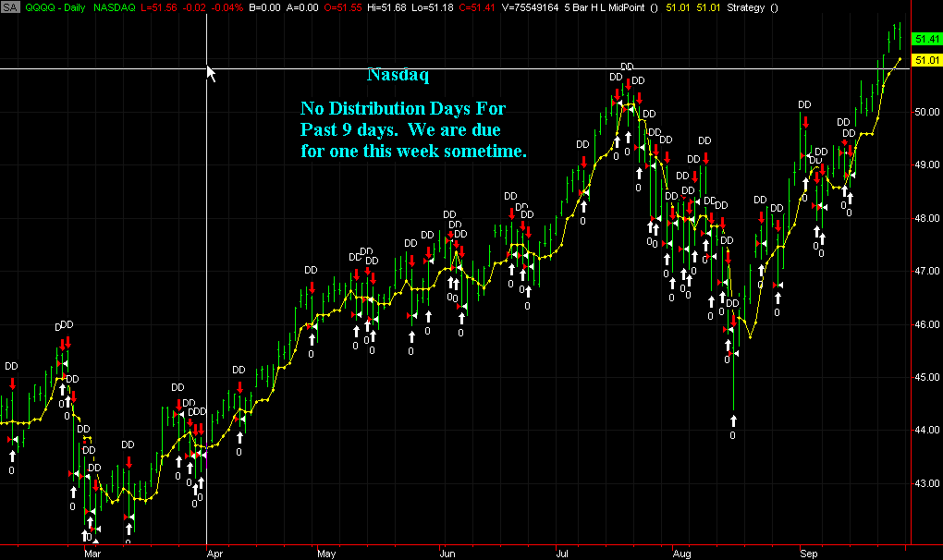
Task: Click the SA box in the chart header
Action: (10, 7)
